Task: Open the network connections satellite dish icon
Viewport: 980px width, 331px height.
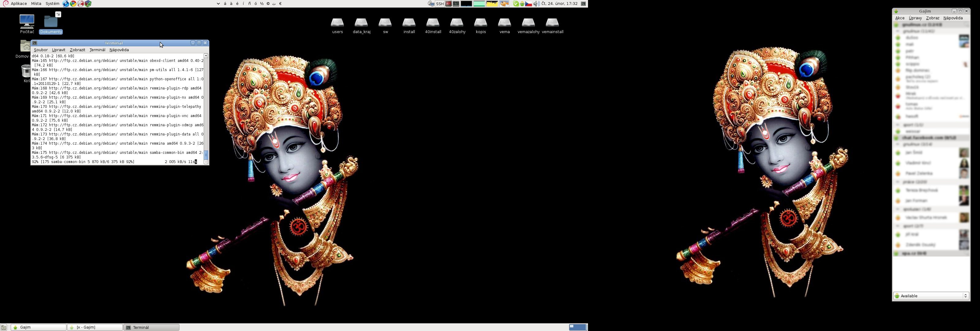Action: point(431,4)
